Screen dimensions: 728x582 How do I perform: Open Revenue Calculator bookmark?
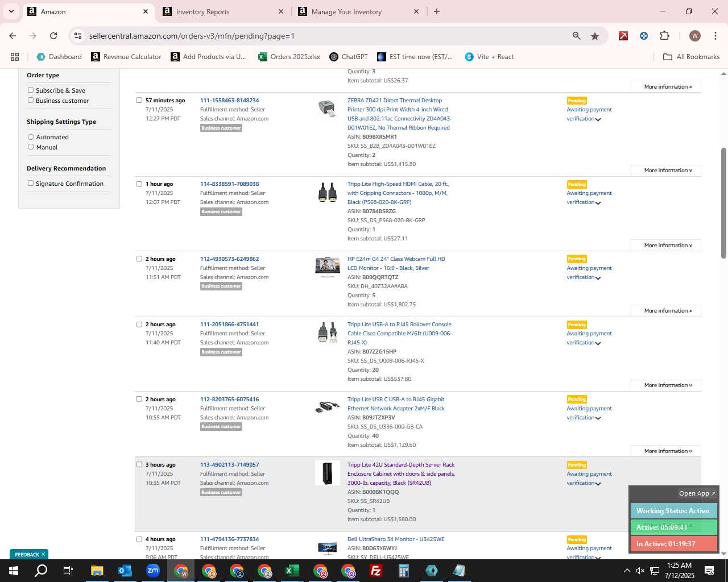126,57
